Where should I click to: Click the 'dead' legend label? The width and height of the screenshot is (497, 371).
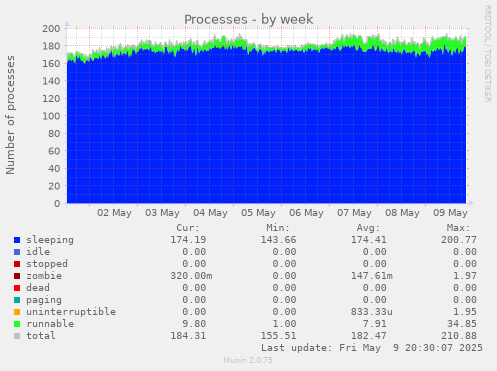(38, 288)
